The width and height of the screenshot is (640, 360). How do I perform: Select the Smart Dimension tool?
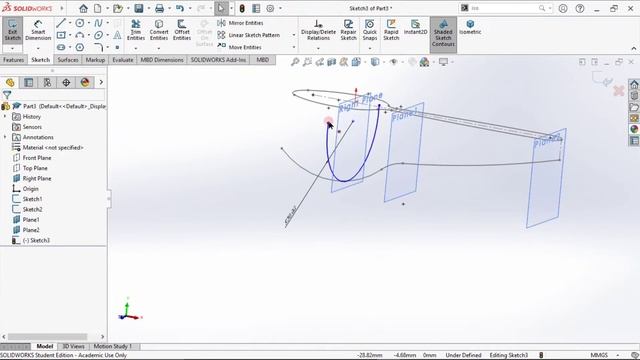click(x=38, y=30)
